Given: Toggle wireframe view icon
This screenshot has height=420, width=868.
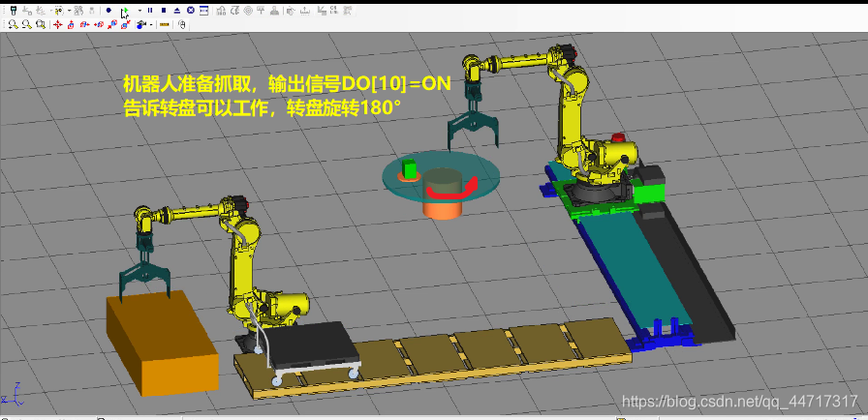Looking at the screenshot, I should click(141, 25).
